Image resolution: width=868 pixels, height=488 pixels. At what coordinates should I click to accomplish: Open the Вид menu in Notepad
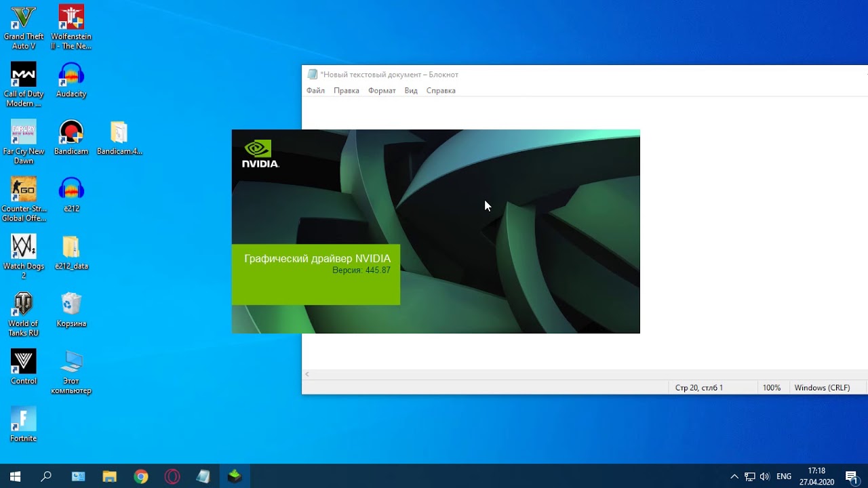coord(411,91)
